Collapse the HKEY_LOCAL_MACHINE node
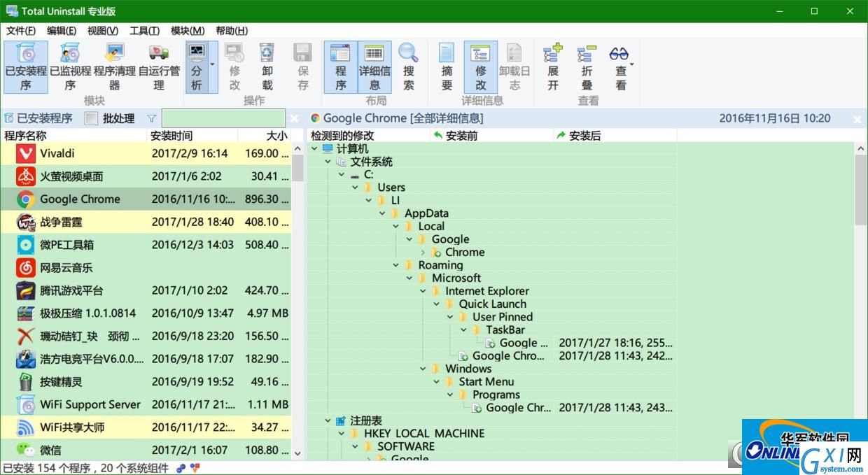 [342, 434]
